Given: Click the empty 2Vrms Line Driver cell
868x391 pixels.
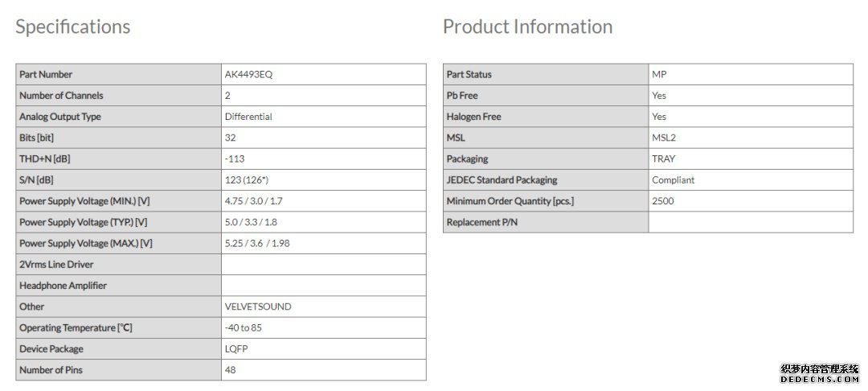Looking at the screenshot, I should coord(323,265).
